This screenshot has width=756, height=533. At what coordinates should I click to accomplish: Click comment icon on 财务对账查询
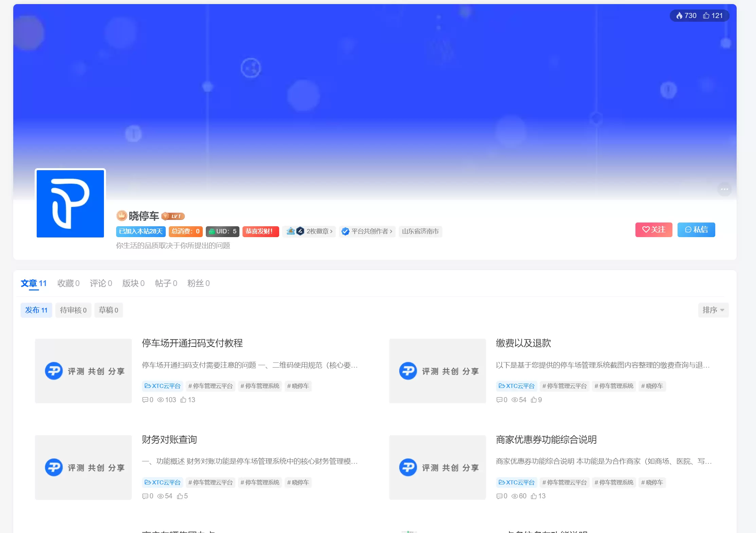[x=145, y=496]
